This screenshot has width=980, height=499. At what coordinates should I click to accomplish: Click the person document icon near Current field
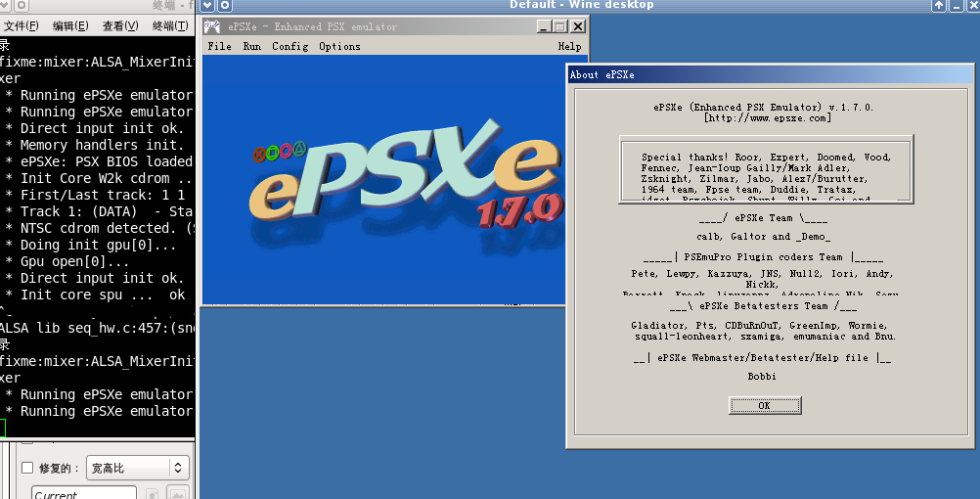152,493
